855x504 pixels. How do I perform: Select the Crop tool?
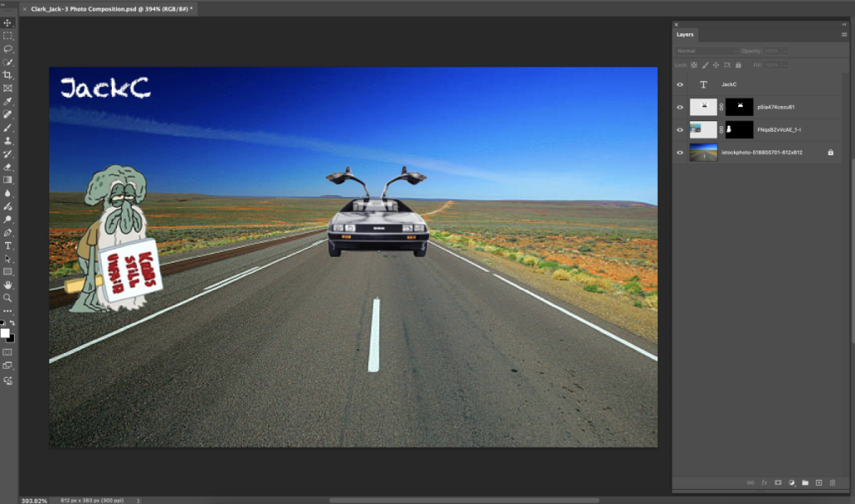8,75
